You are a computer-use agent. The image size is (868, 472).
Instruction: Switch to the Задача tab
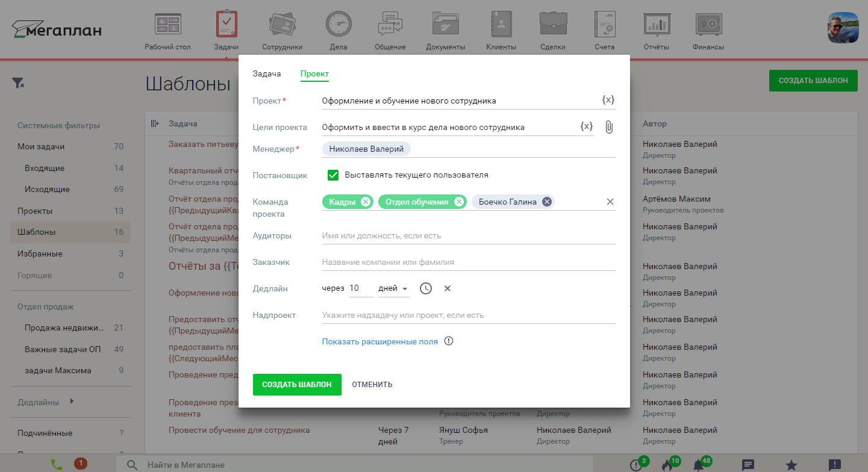[x=267, y=74]
